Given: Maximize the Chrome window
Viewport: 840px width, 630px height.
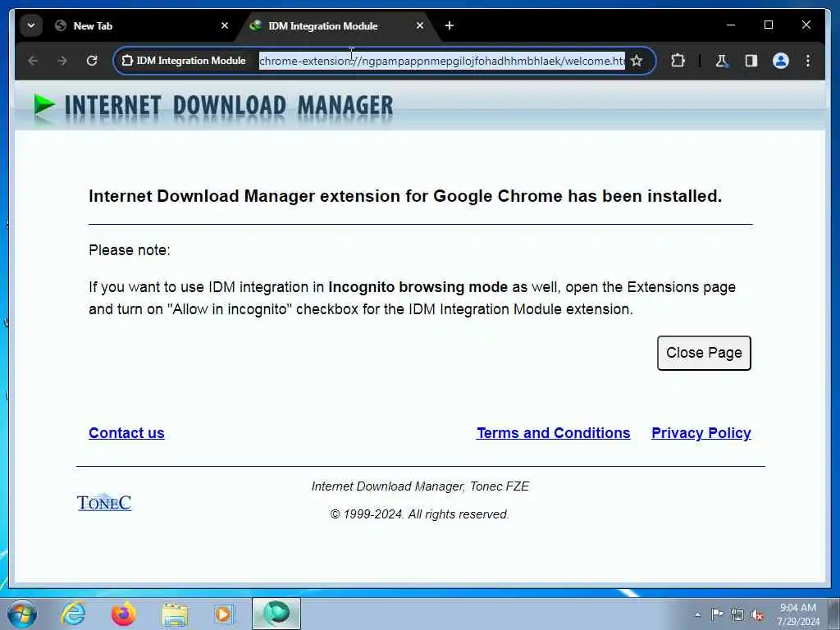Looking at the screenshot, I should (768, 25).
